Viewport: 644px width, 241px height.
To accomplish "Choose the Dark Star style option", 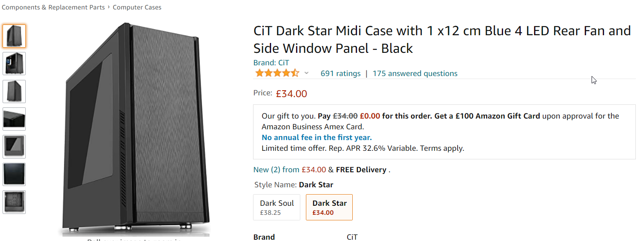I will pos(329,207).
